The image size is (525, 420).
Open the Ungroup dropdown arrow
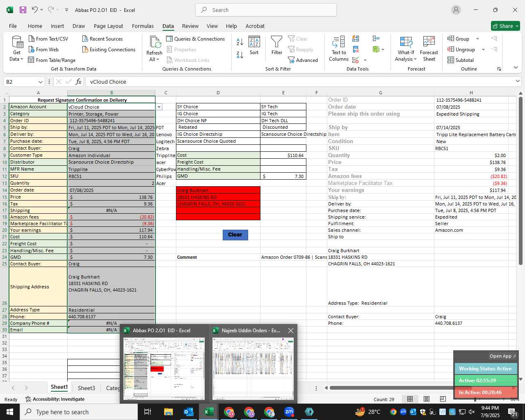point(483,49)
